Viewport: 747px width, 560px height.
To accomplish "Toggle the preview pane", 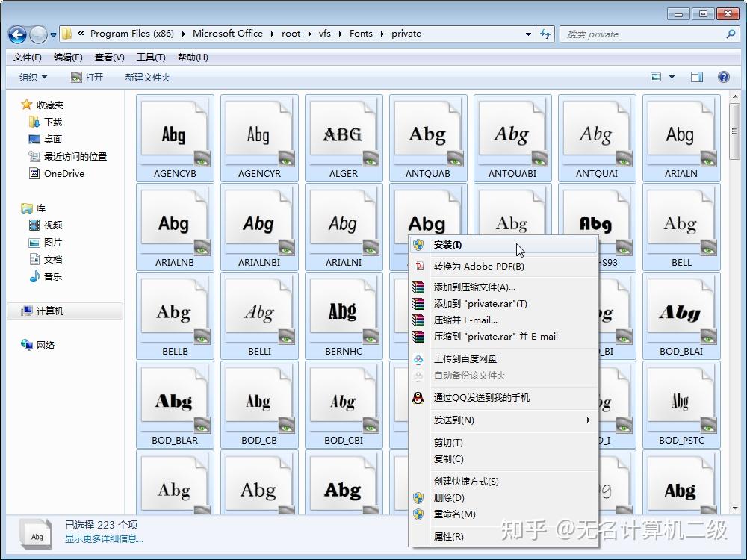I will coord(696,77).
